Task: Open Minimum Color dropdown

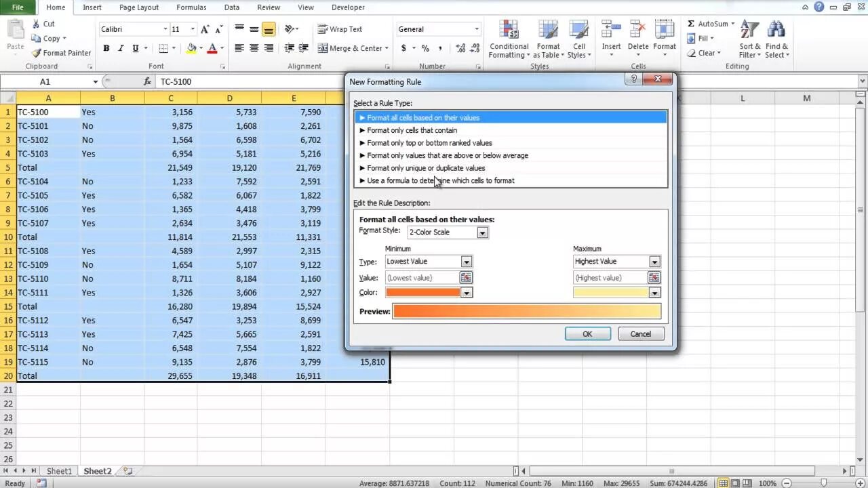Action: tap(467, 293)
